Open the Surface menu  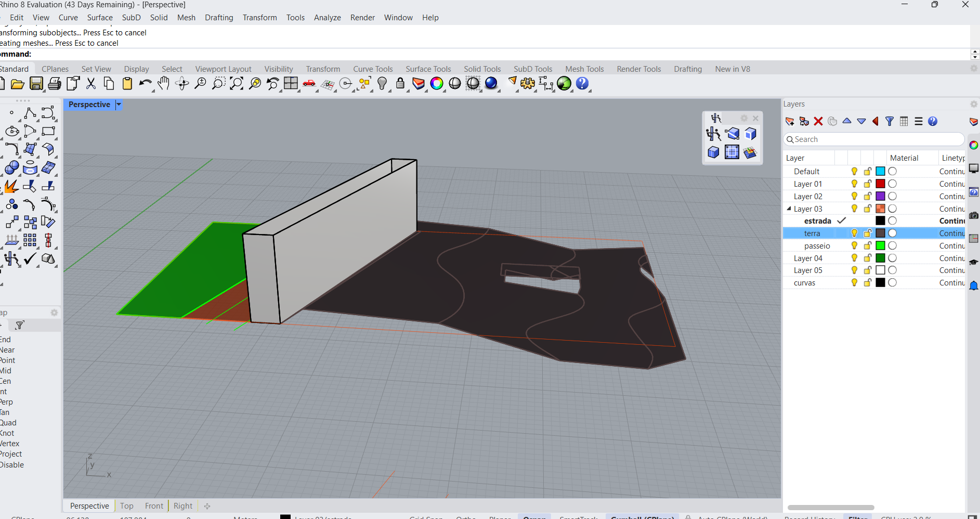[100, 18]
